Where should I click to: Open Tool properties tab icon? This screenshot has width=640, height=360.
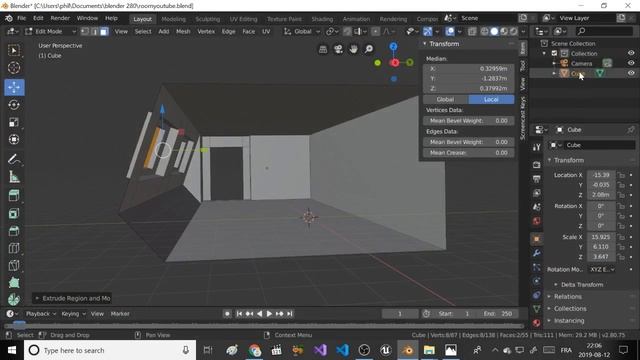tap(536, 147)
